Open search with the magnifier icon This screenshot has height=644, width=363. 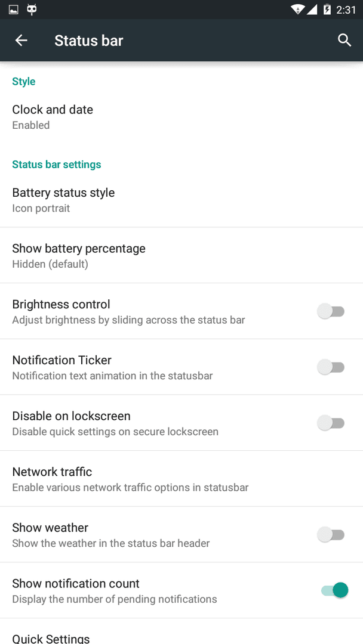tap(344, 41)
